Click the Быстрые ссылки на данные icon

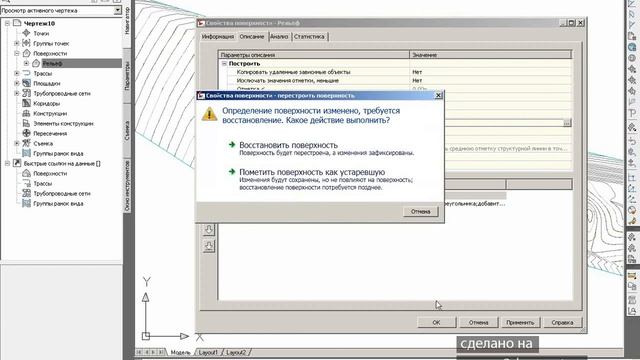click(x=17, y=163)
